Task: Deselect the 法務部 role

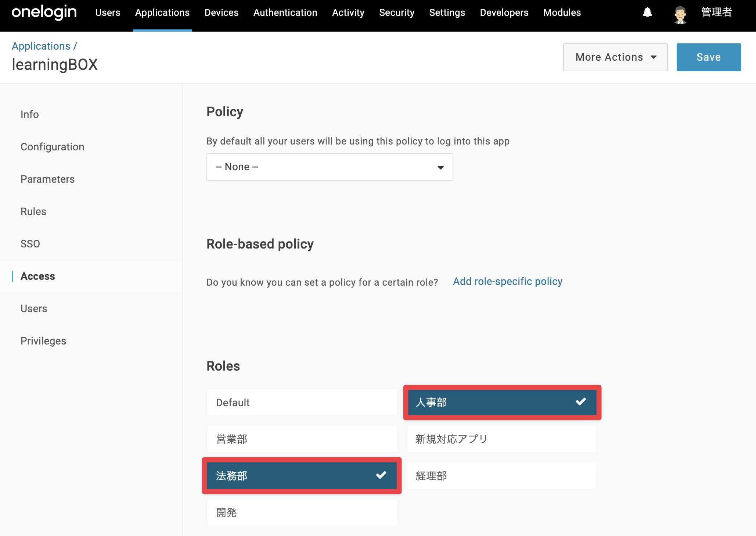Action: coord(302,476)
